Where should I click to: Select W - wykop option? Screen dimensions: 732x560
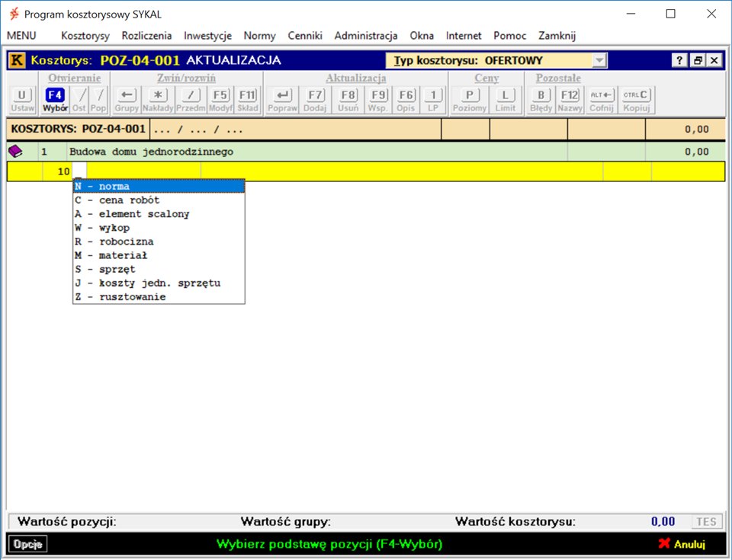pyautogui.click(x=159, y=228)
